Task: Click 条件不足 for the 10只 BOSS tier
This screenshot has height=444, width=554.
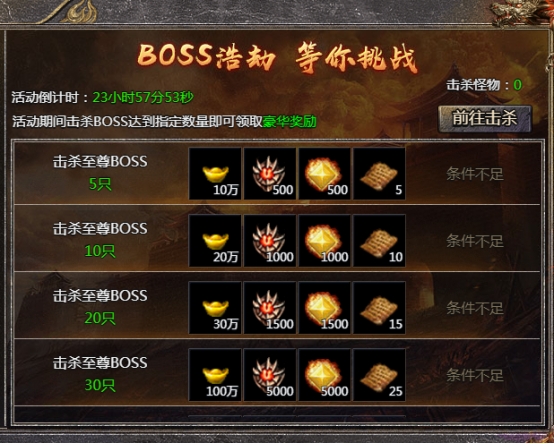Action: [475, 241]
